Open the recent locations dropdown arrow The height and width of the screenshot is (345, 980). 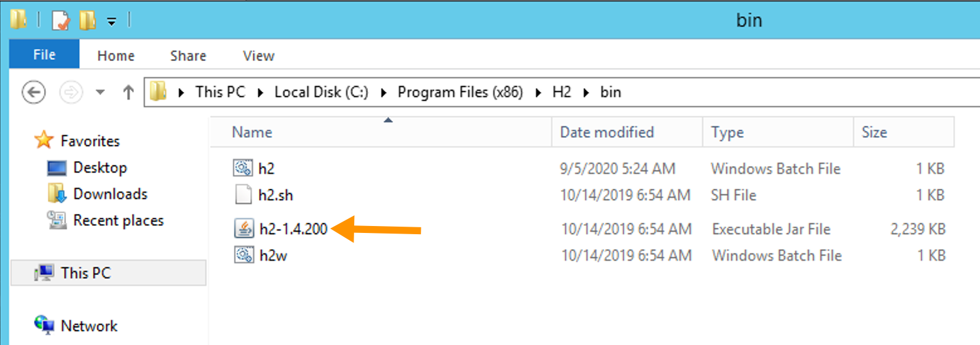pyautogui.click(x=100, y=93)
